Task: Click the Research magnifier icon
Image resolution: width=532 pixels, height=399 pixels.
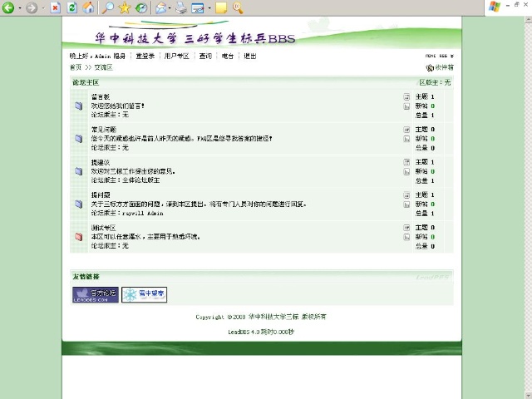Action: (x=238, y=7)
